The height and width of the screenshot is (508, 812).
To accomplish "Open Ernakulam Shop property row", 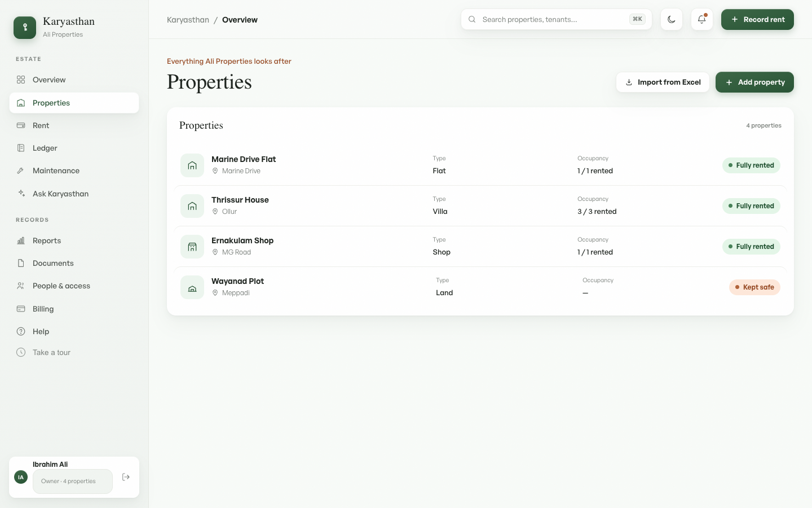I will click(x=480, y=247).
